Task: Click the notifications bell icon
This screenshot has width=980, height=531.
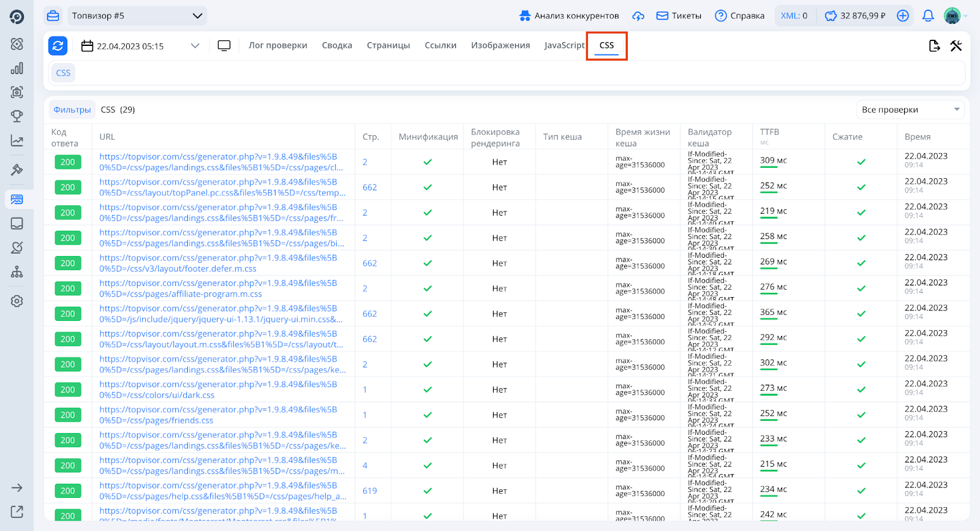Action: (x=928, y=16)
